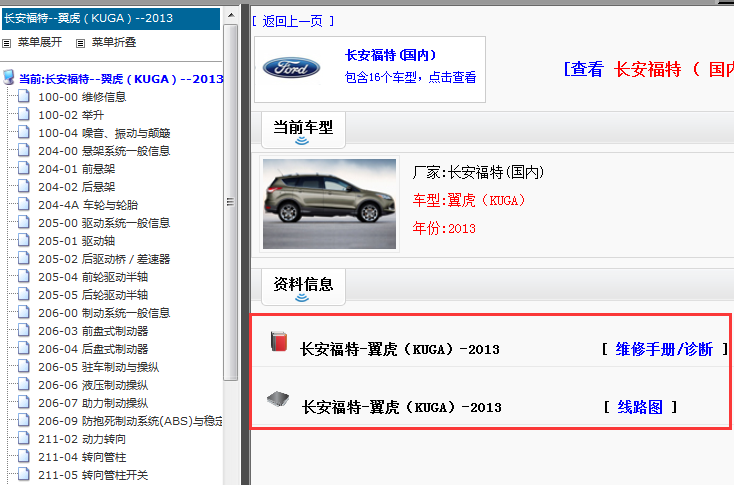Open 206-07 助力制动操纵
Screen dimensions: 734x485
click(93, 403)
